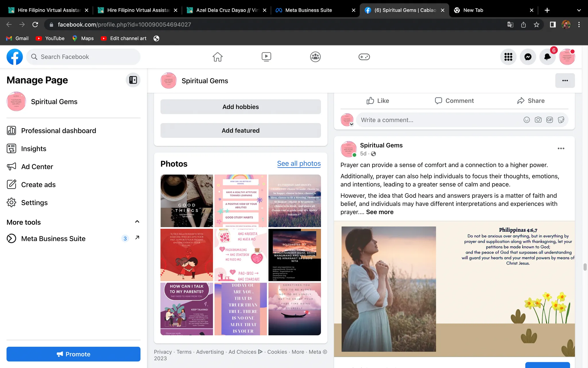Screen dimensions: 588x368
Task: Toggle the Manage Page sidebar panel
Action: tap(133, 80)
